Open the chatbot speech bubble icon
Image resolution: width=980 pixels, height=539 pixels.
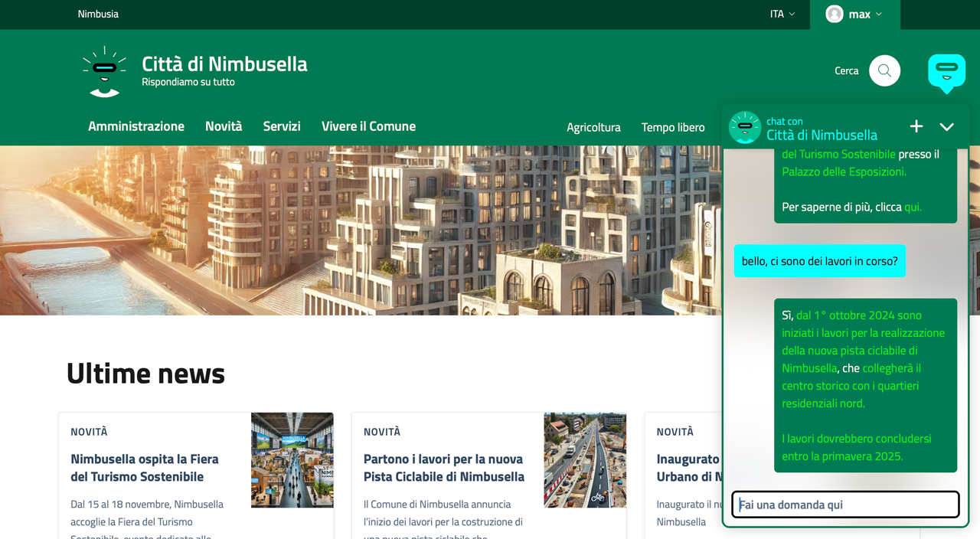(946, 72)
